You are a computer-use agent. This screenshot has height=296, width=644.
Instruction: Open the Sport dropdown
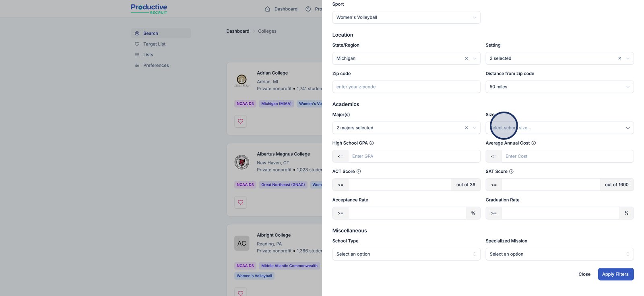tap(406, 17)
